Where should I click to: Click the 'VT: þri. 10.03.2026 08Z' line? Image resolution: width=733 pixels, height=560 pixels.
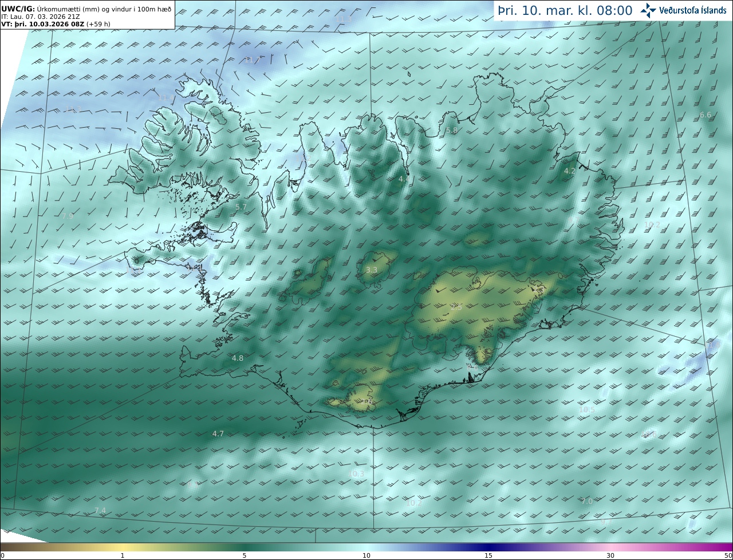click(x=56, y=24)
